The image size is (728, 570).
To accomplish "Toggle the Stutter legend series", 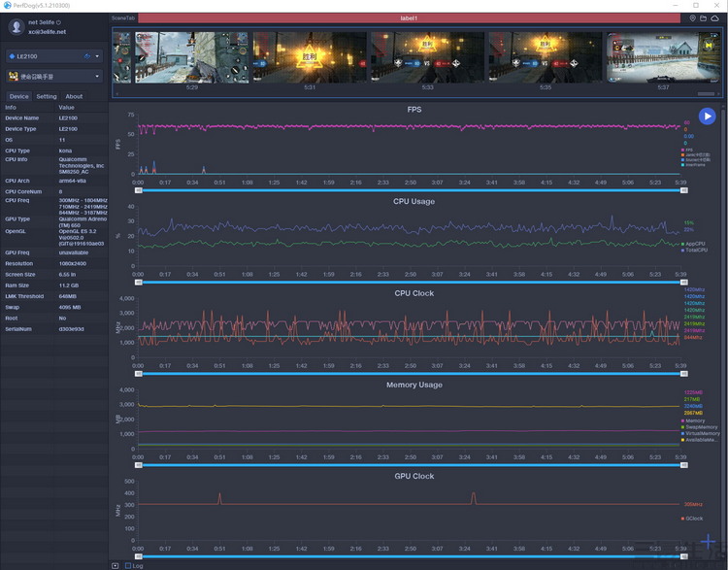I will 695,160.
